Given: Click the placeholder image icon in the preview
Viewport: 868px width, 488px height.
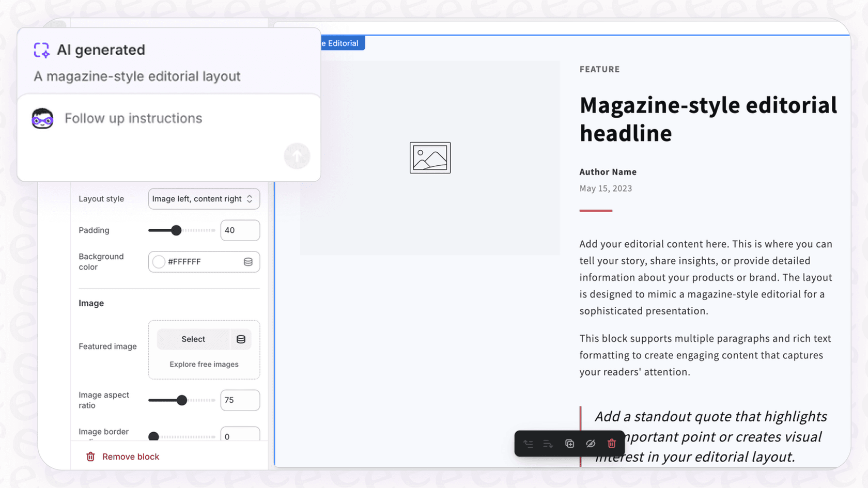Looking at the screenshot, I should pyautogui.click(x=430, y=158).
